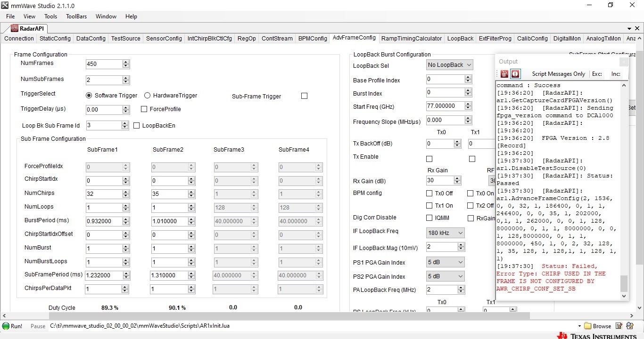Image resolution: width=644 pixels, height=339 pixels.
Task: Select the AdvFrameConfig tab
Action: click(x=354, y=38)
